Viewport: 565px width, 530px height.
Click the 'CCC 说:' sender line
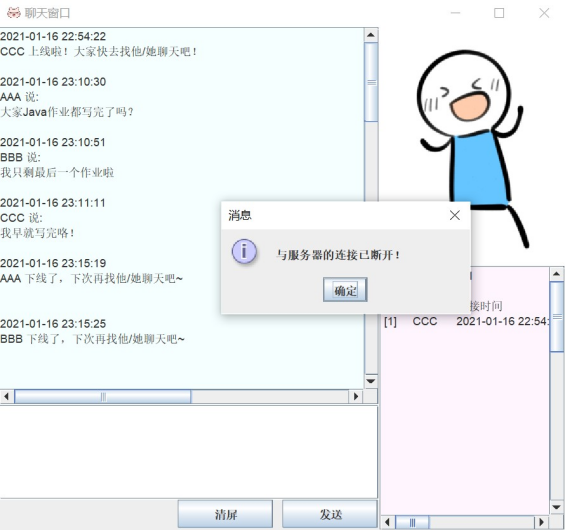click(21, 218)
